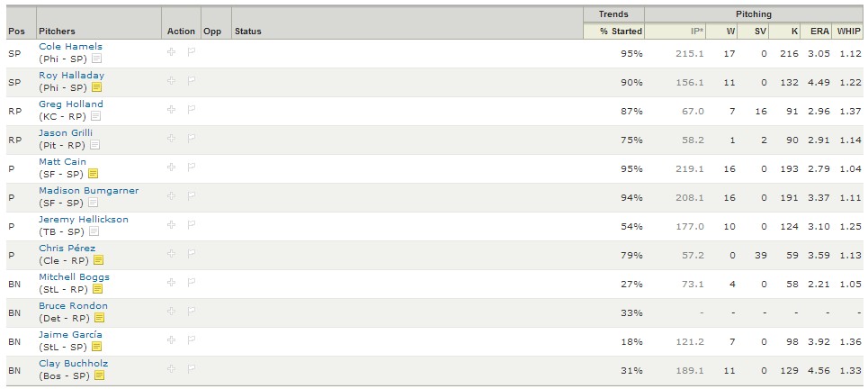Image resolution: width=868 pixels, height=389 pixels.
Task: Open the yellow note for Bruce Rondon
Action: (x=100, y=318)
